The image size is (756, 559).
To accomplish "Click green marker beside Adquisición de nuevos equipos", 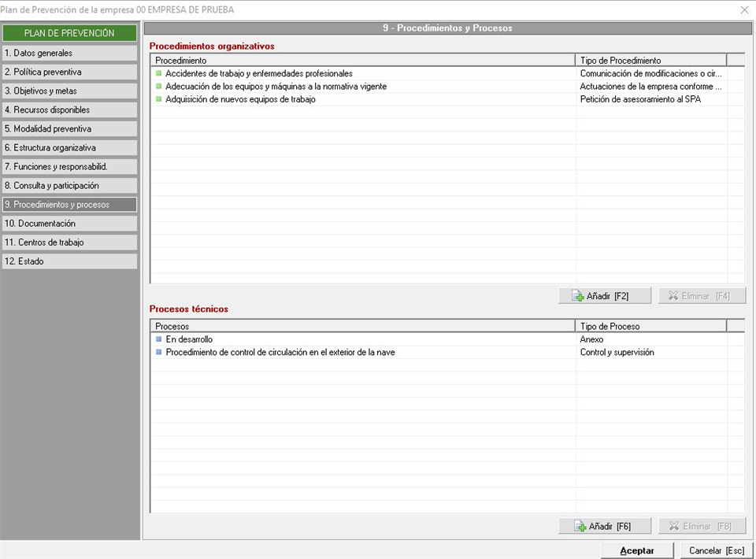I will [x=158, y=99].
